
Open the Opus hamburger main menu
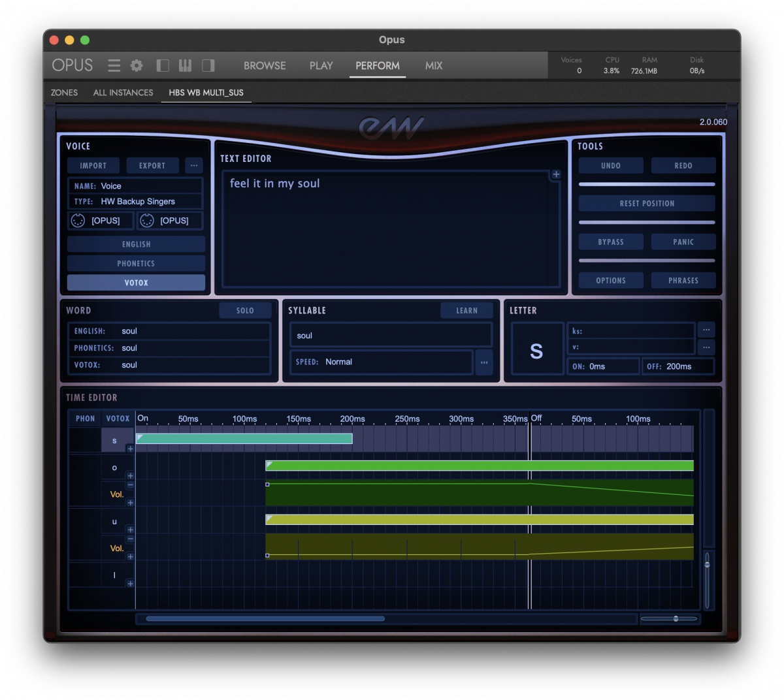pyautogui.click(x=114, y=65)
